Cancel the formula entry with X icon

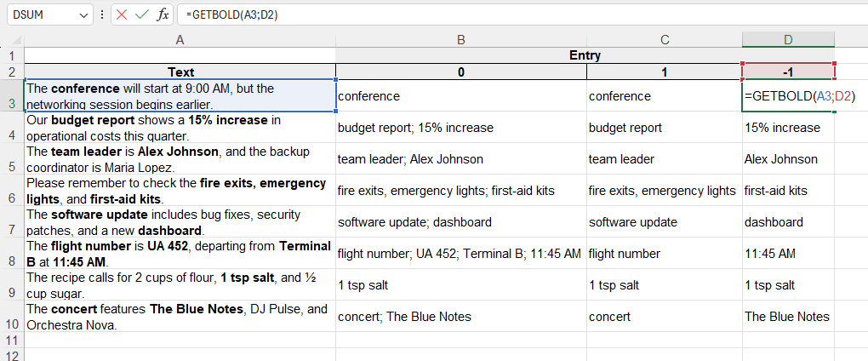tap(123, 15)
